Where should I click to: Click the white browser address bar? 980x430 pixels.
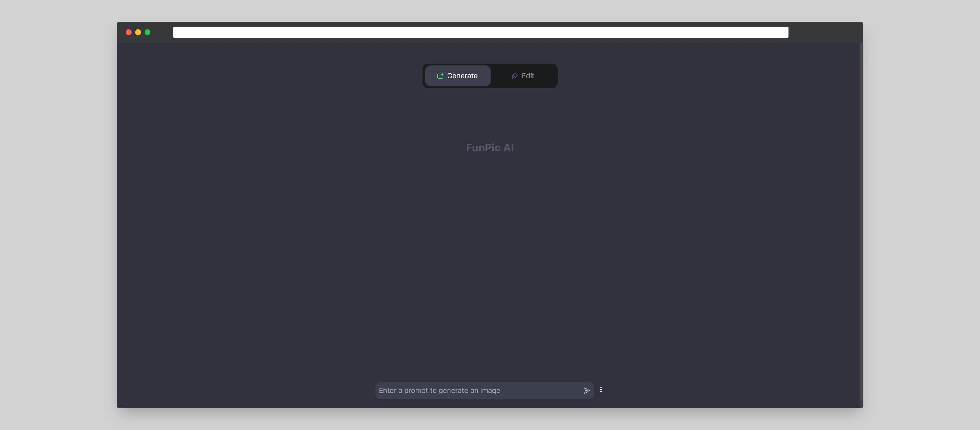pyautogui.click(x=481, y=32)
